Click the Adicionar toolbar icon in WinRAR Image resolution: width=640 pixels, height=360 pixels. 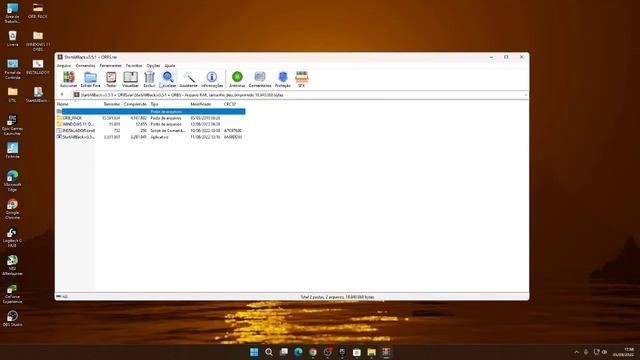[68, 79]
